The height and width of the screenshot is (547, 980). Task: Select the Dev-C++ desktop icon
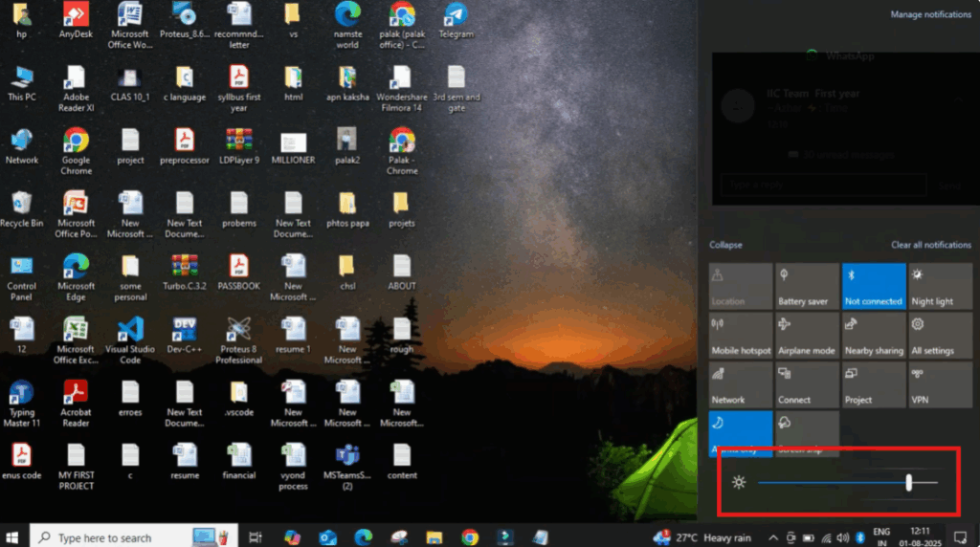[x=185, y=336]
